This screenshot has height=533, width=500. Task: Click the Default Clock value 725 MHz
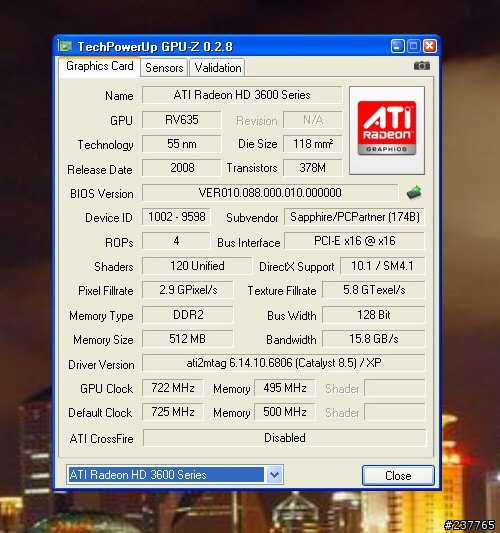(x=173, y=412)
